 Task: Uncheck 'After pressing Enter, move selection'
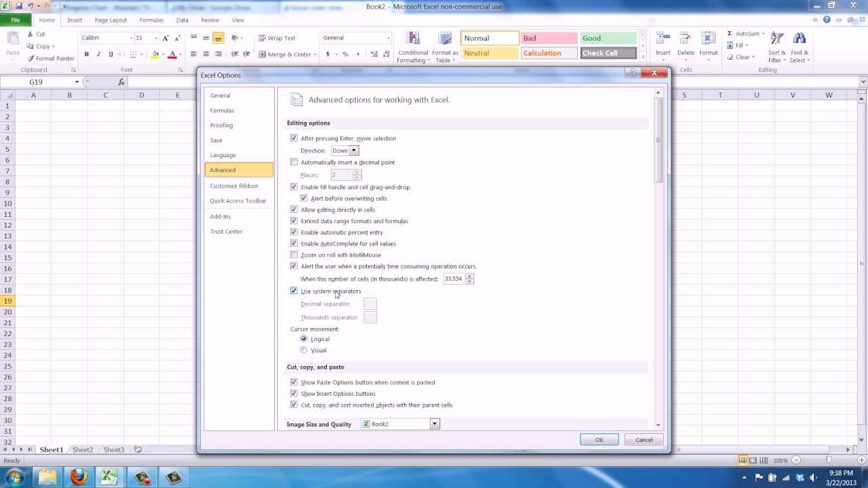click(294, 138)
